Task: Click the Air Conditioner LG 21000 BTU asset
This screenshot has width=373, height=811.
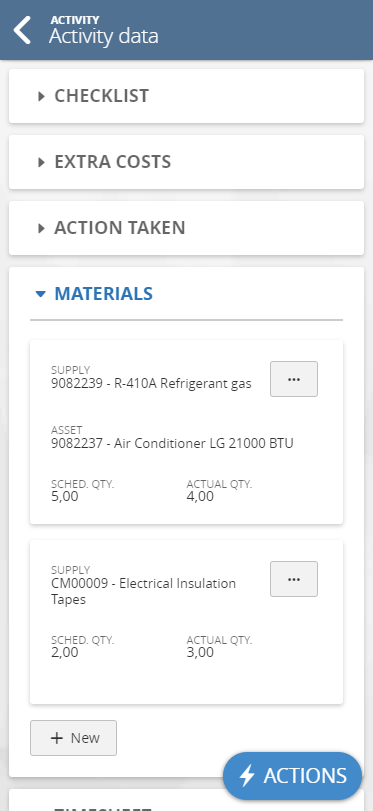Action: coord(172,443)
